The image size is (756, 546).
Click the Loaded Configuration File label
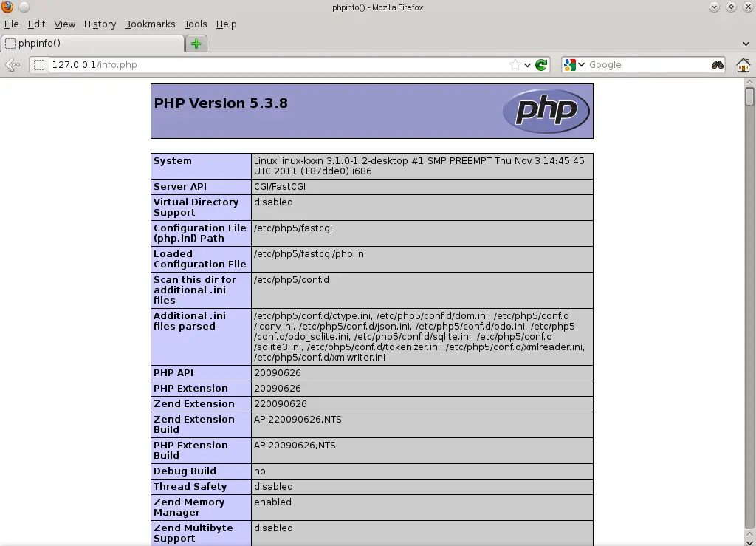click(x=199, y=259)
